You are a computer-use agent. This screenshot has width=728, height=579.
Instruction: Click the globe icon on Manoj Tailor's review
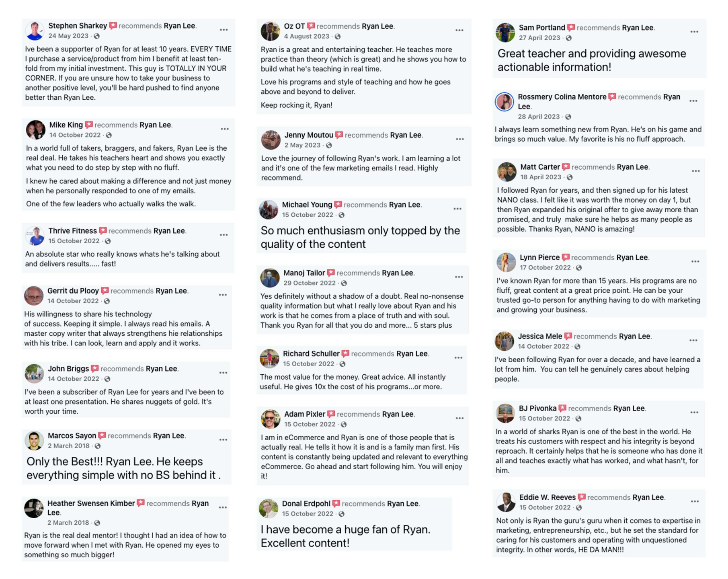[344, 283]
